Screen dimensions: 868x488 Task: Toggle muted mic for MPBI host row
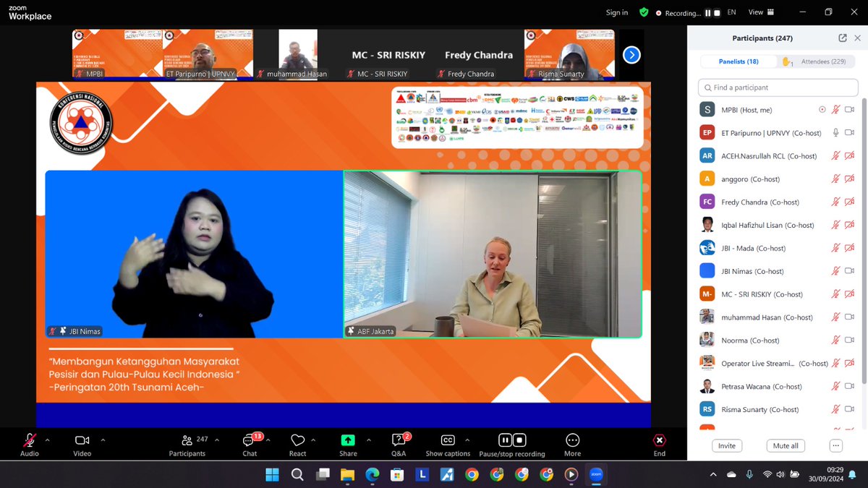pyautogui.click(x=835, y=110)
